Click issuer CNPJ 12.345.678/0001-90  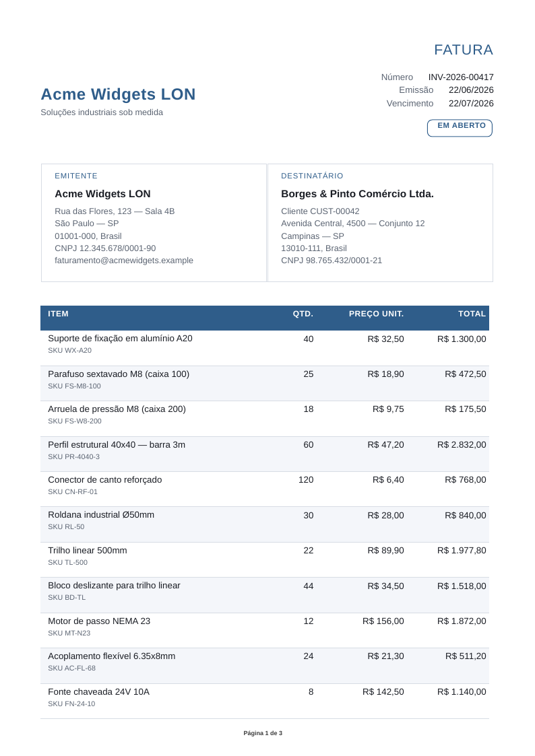point(105,248)
